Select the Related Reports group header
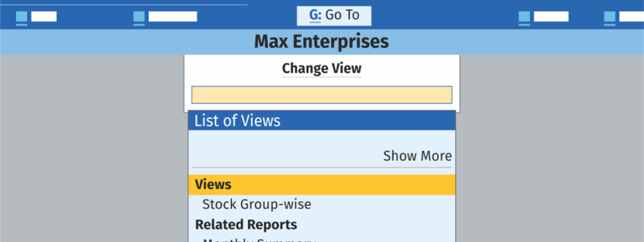The image size is (644, 242). (246, 224)
